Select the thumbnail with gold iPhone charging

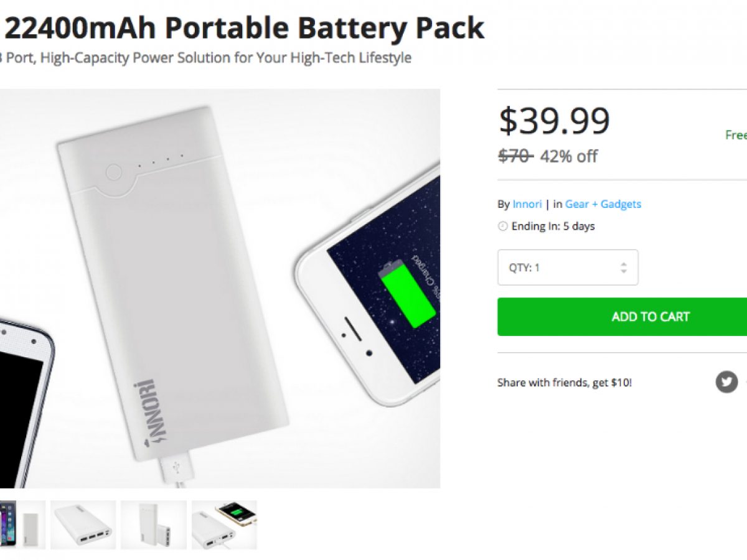point(224,525)
